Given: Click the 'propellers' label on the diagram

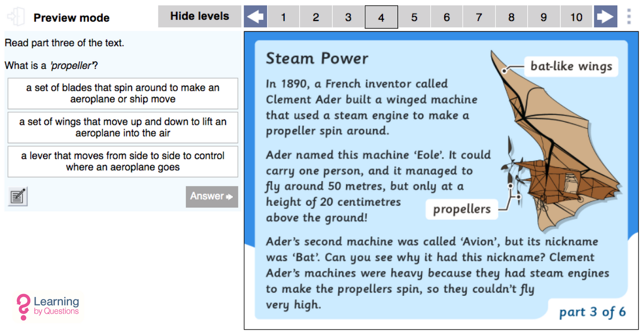Looking at the screenshot, I should pyautogui.click(x=462, y=209).
